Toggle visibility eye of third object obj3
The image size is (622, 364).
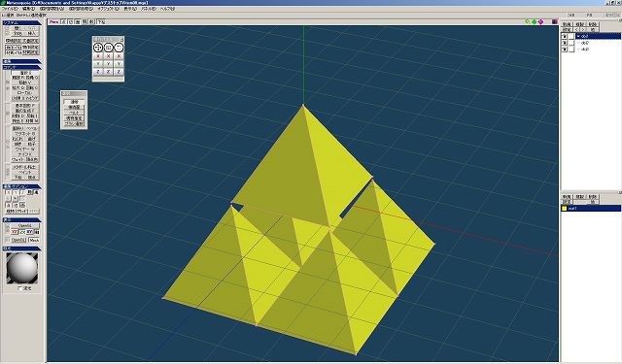tap(565, 49)
